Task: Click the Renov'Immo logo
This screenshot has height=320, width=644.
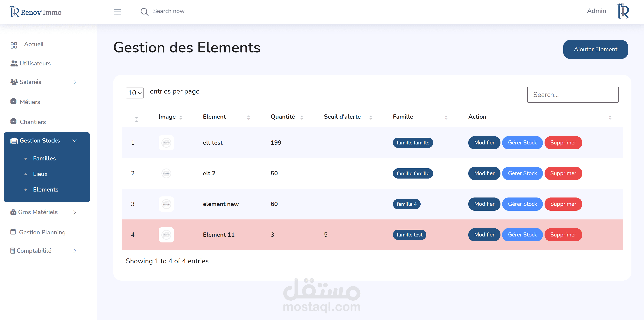Action: 36,12
